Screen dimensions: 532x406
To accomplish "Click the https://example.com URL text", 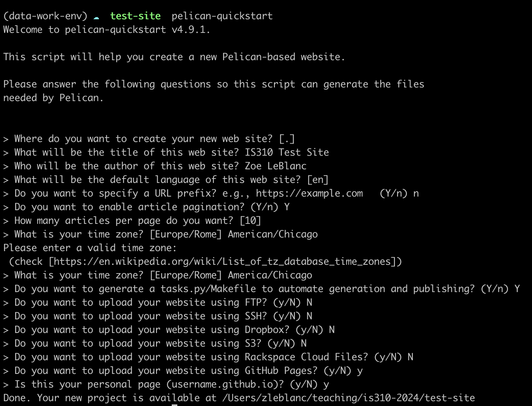I will (x=309, y=193).
